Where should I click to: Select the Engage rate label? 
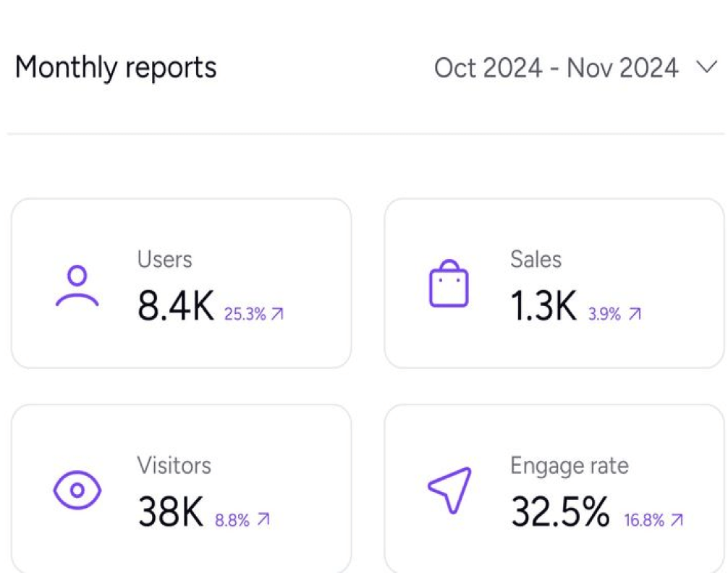click(570, 465)
